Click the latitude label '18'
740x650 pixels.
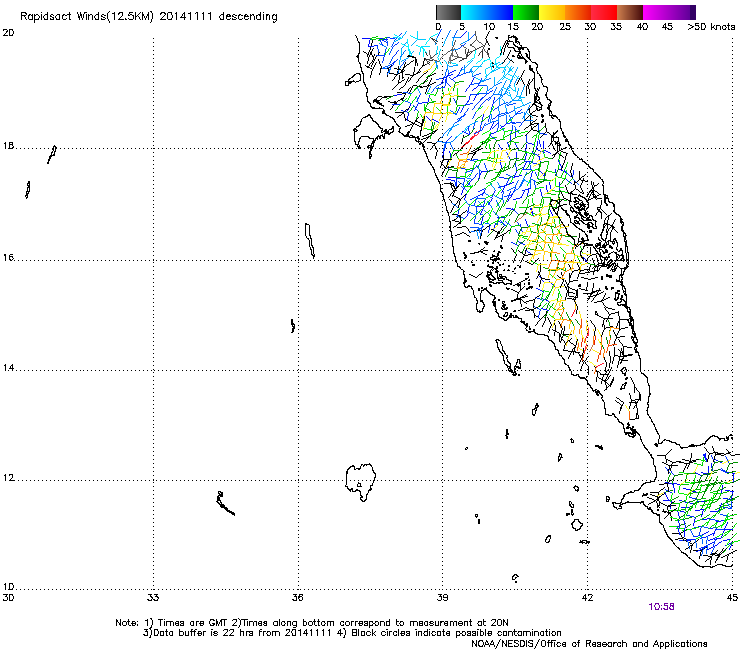(8, 146)
